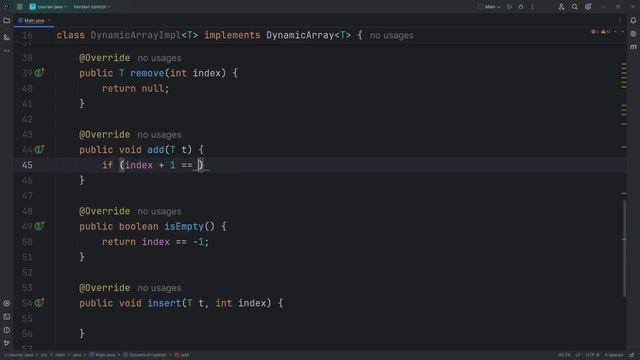
Task: Click 'return index == -1;' statement
Action: pyautogui.click(x=155, y=242)
